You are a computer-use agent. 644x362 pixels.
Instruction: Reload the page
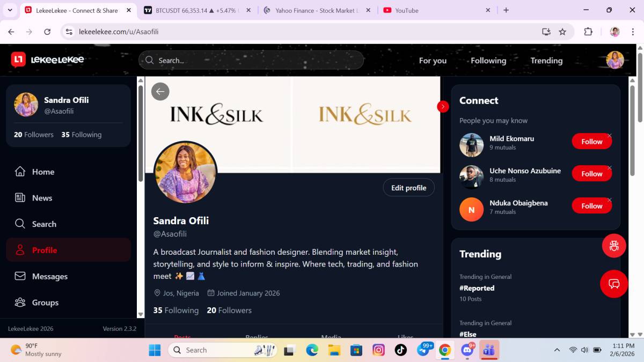click(47, 32)
